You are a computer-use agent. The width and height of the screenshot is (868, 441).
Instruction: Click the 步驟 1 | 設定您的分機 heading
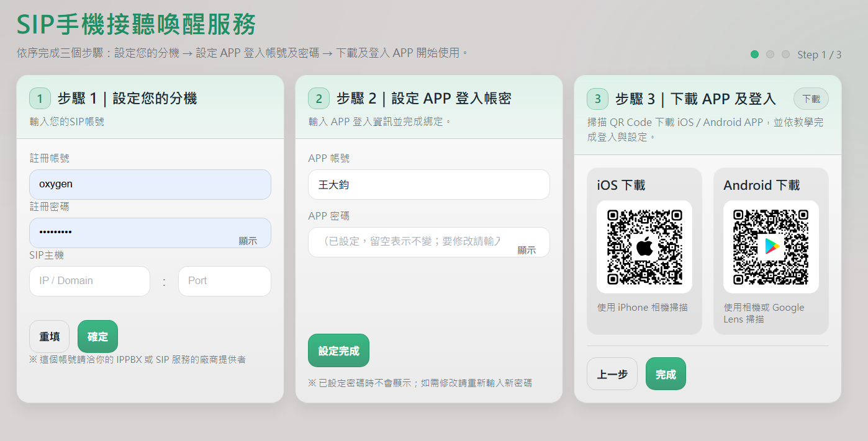pyautogui.click(x=127, y=98)
